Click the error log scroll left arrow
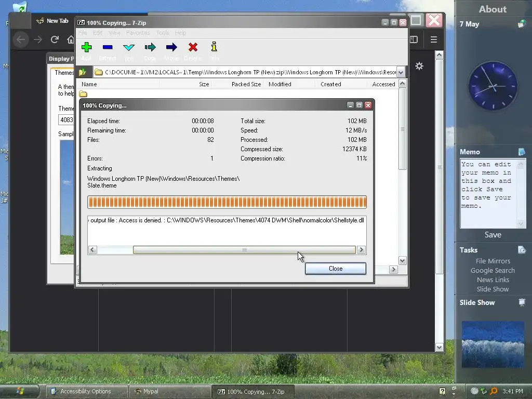This screenshot has height=399, width=532. coord(92,250)
